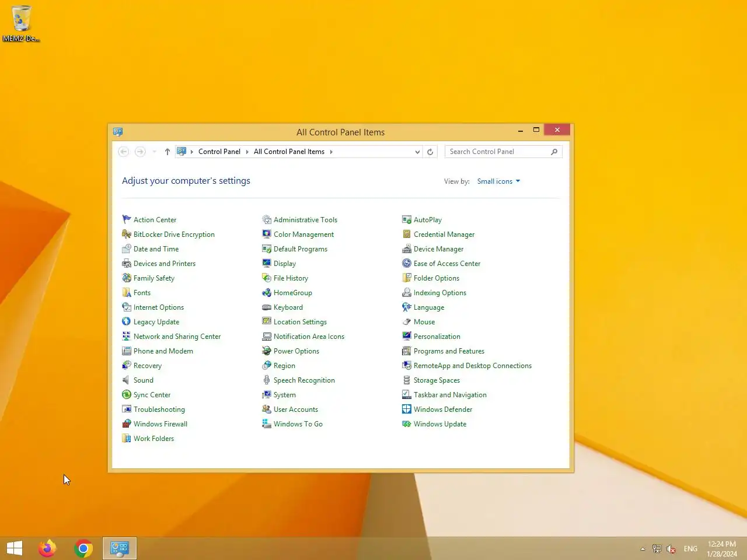
Task: Click the network tray icon
Action: (657, 549)
